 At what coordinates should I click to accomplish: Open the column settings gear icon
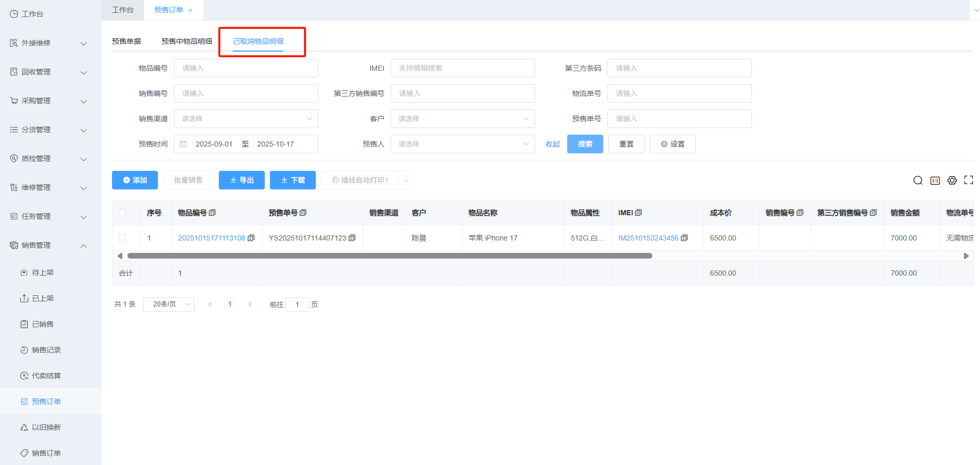(x=952, y=180)
